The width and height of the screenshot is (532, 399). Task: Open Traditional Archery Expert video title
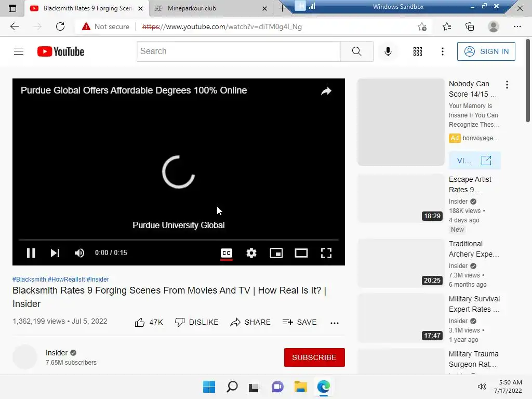[474, 249]
